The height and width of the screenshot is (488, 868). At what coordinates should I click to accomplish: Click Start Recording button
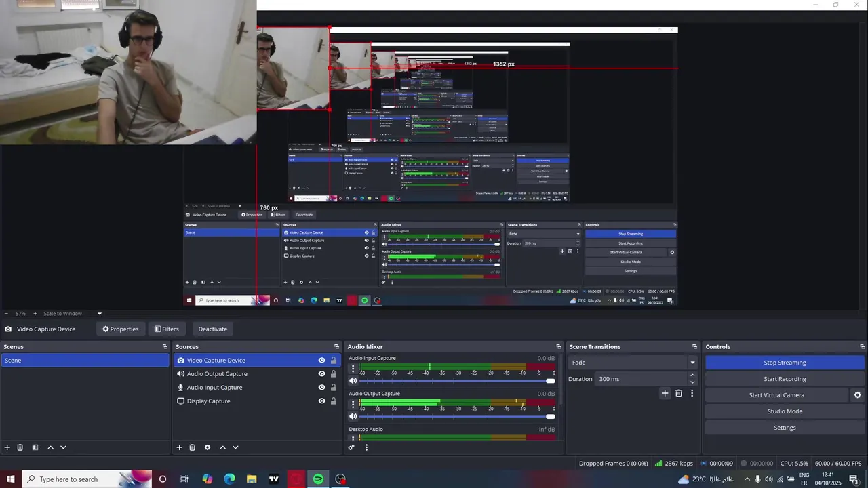pyautogui.click(x=785, y=379)
